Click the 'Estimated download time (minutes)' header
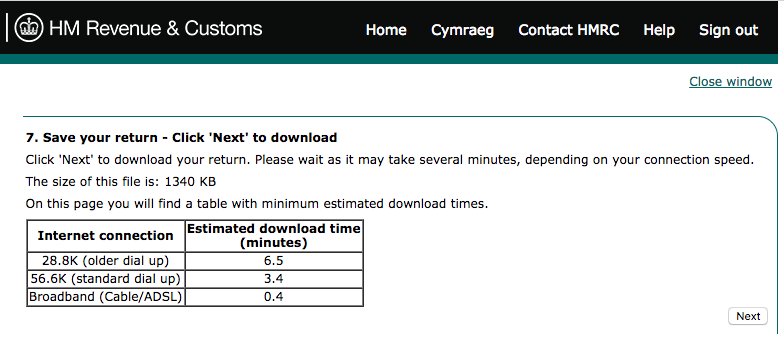The image size is (784, 362). (274, 236)
